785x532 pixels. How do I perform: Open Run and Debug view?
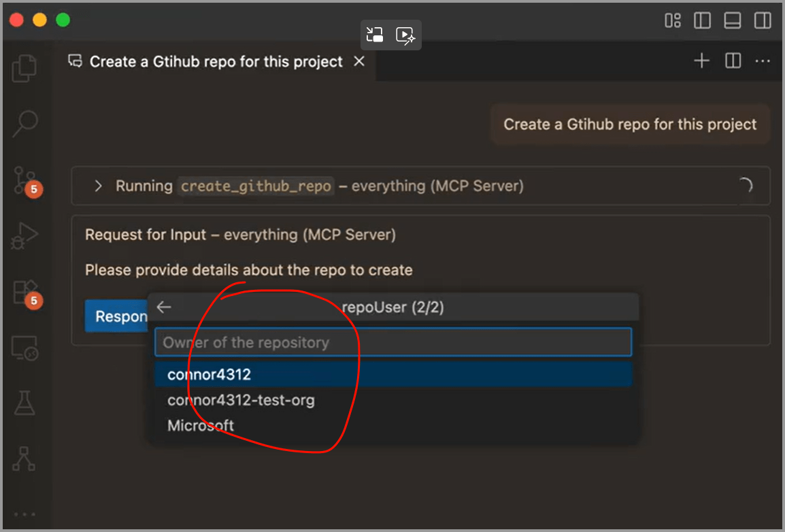pyautogui.click(x=25, y=236)
